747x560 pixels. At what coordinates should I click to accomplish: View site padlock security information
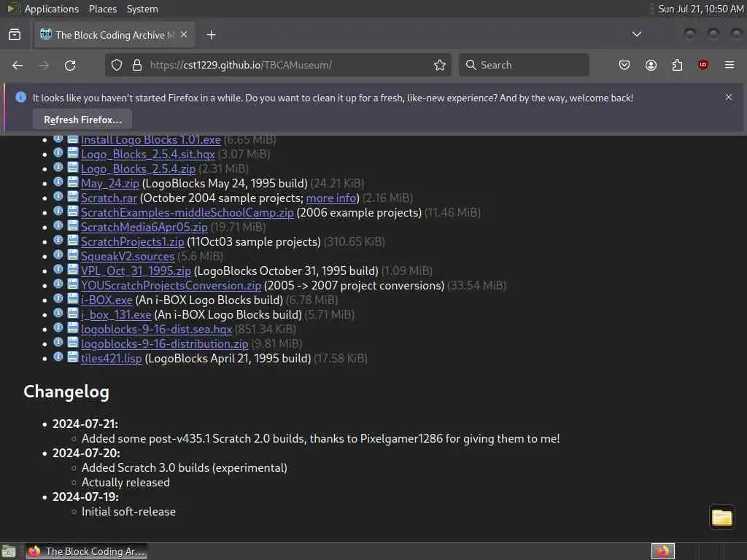tap(136, 65)
